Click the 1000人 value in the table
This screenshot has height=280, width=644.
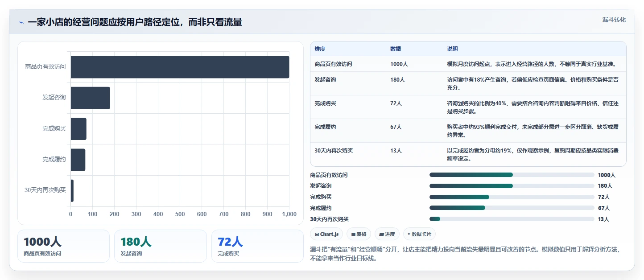(x=399, y=64)
